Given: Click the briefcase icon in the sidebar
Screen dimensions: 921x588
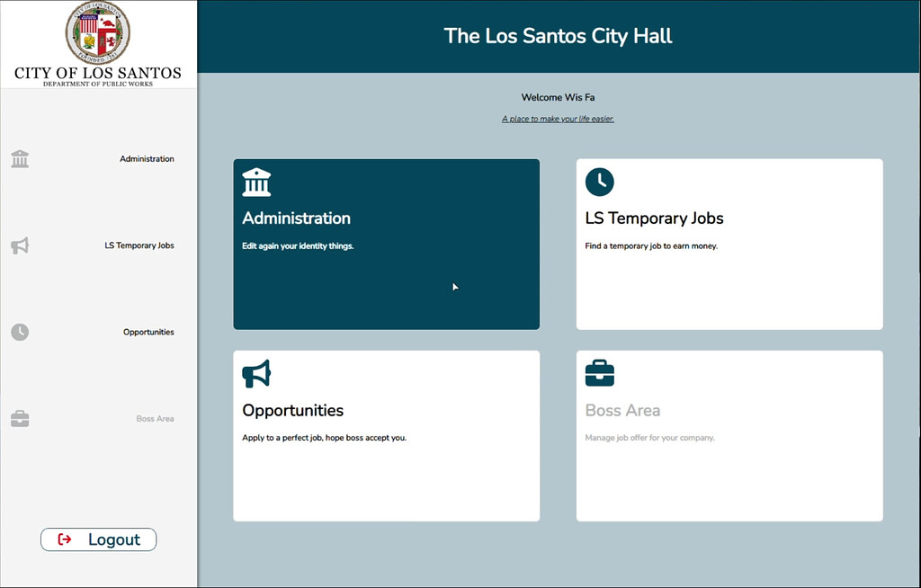Looking at the screenshot, I should 20,419.
